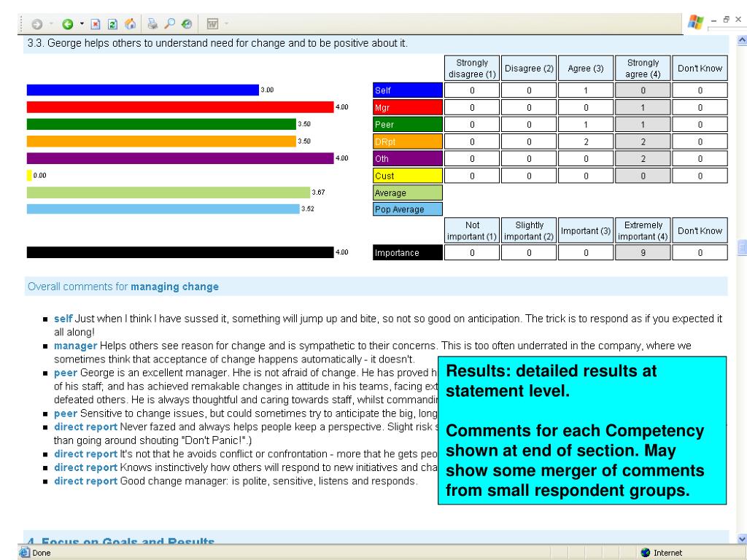This screenshot has width=747, height=560.
Task: Click the blue Self legend swatch
Action: point(407,90)
